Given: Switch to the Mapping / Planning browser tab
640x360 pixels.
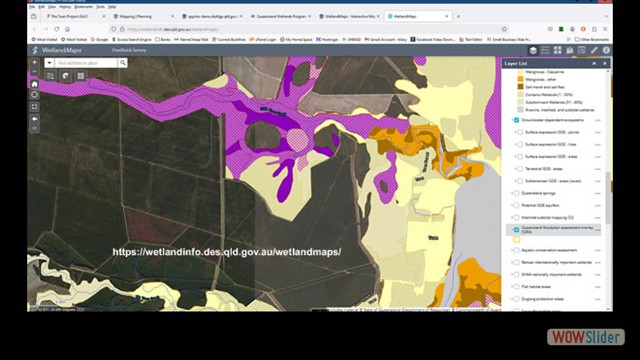Looking at the screenshot, I should coord(144,16).
